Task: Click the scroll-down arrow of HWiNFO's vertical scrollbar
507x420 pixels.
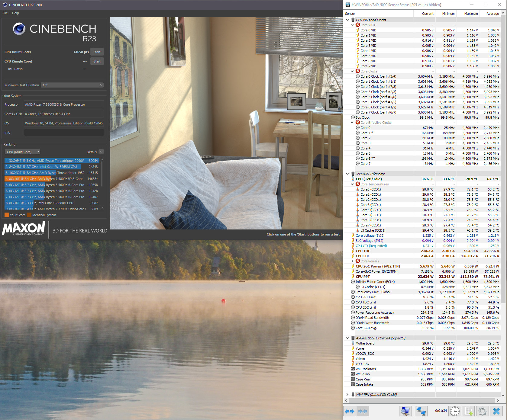Action: [x=503, y=395]
